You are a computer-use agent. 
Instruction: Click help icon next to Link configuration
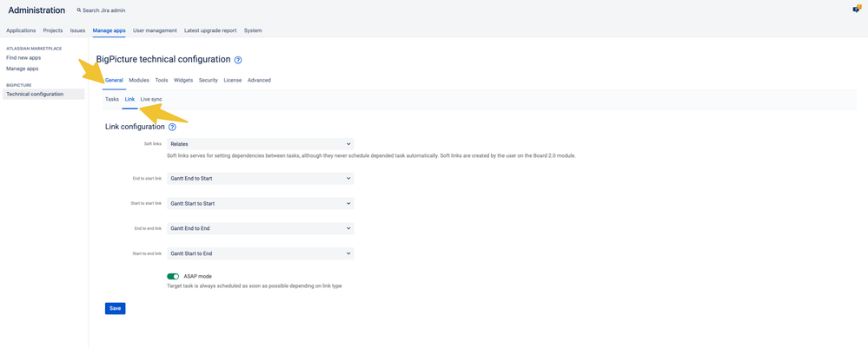click(x=172, y=128)
